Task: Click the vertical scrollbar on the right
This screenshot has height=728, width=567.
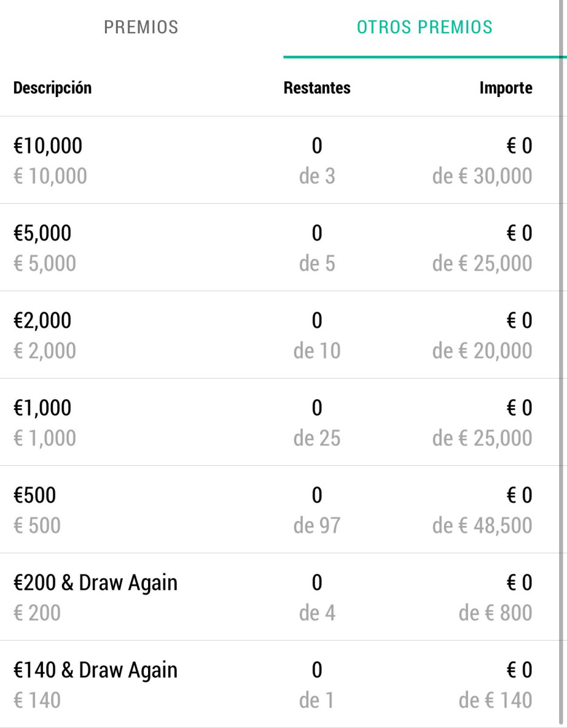Action: [563, 364]
